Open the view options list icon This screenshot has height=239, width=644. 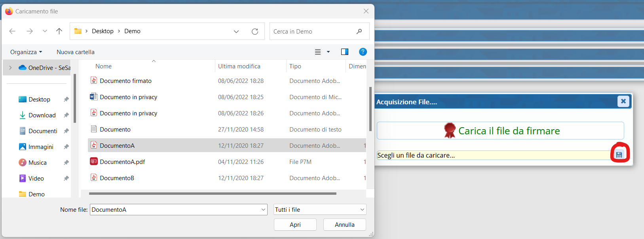point(318,52)
